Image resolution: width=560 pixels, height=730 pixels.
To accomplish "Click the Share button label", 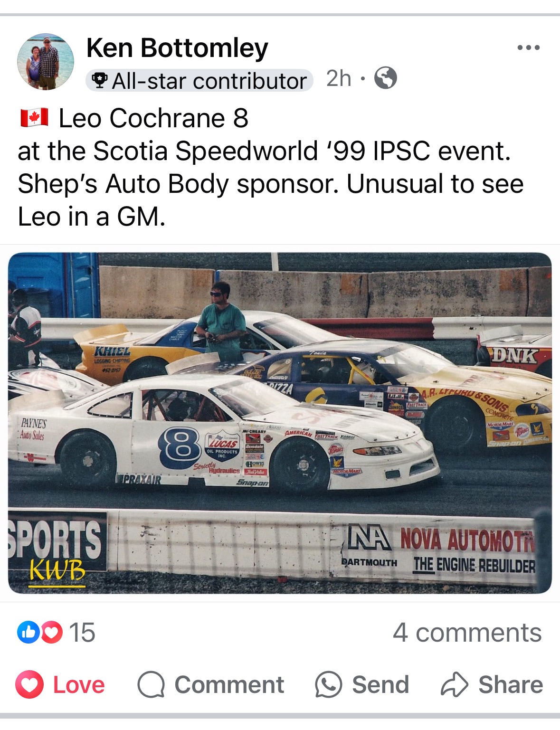I will (511, 684).
